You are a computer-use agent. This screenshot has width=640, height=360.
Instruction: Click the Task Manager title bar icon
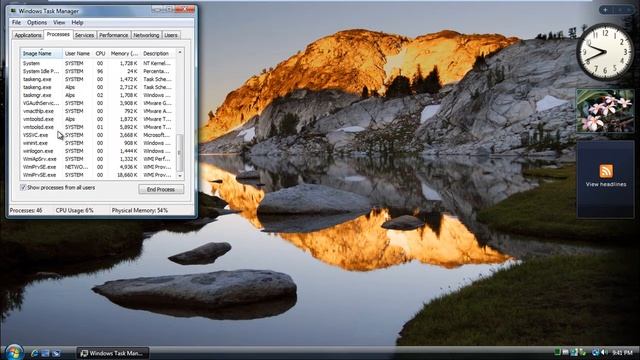(13, 11)
